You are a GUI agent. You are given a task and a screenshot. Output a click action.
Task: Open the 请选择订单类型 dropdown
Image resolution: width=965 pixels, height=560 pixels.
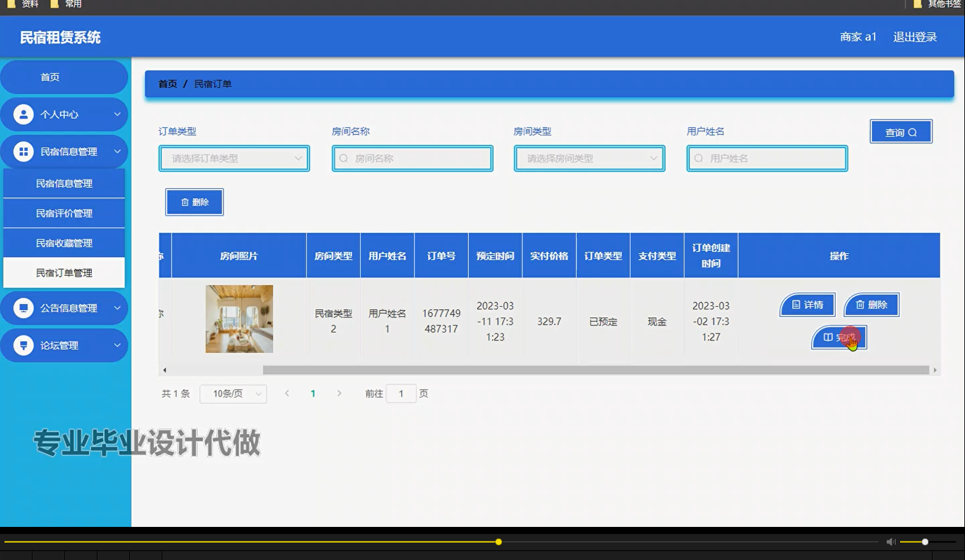[234, 158]
